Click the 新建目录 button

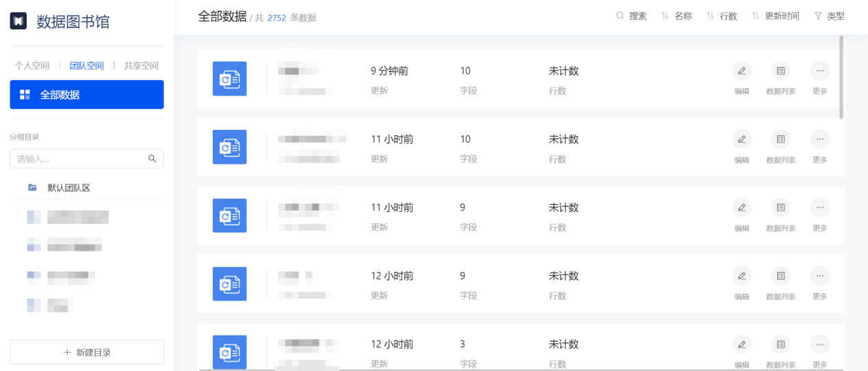coord(87,353)
